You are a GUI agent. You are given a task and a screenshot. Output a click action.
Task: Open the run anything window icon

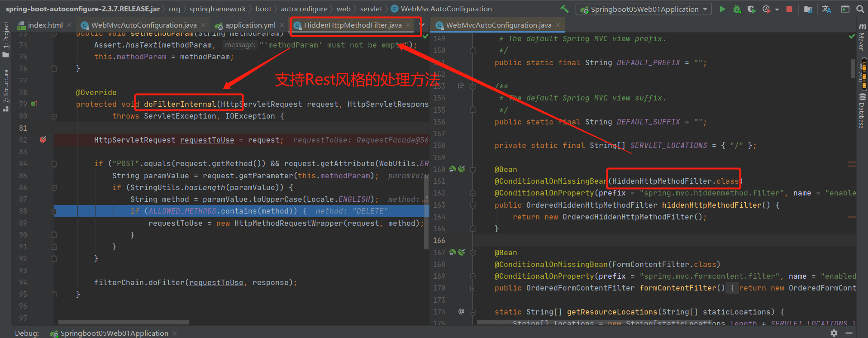coord(845,9)
